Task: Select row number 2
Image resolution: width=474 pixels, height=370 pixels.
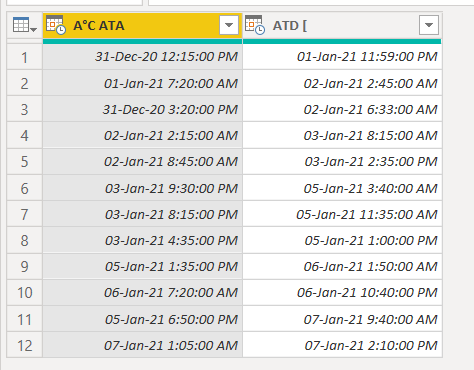Action: click(24, 83)
